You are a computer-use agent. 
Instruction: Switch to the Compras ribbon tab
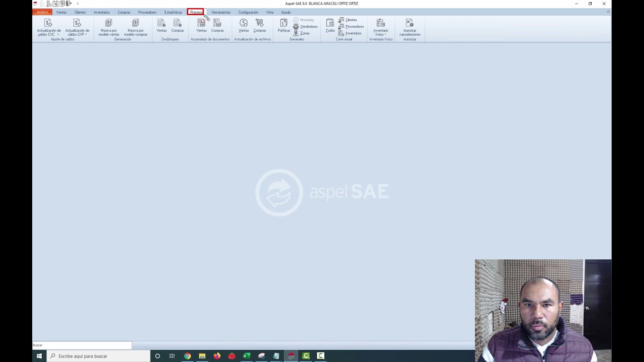pos(124,12)
